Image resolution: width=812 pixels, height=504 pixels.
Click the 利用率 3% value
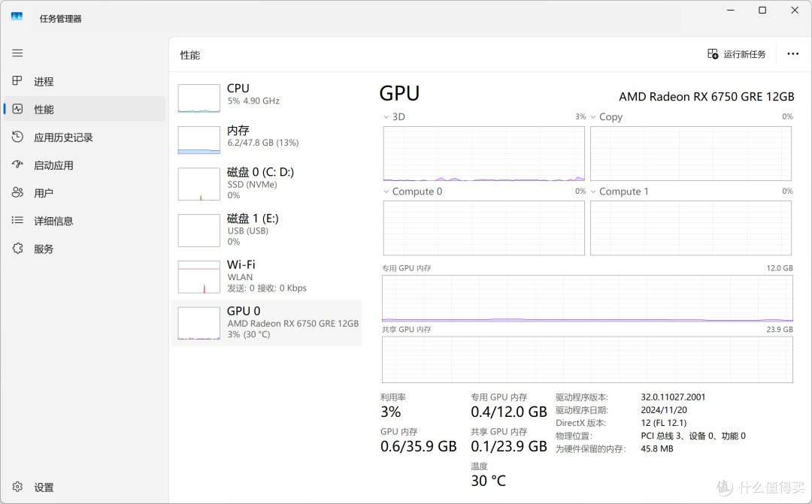click(390, 412)
